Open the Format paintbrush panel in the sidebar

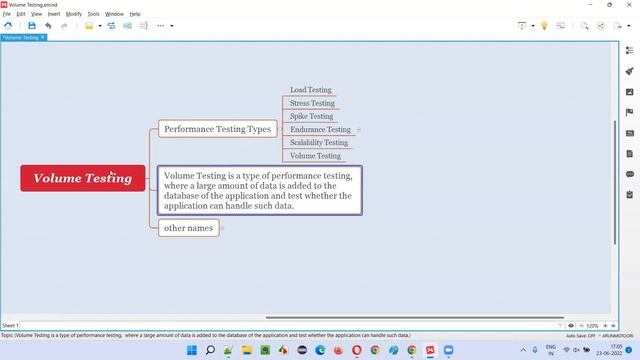(x=629, y=71)
